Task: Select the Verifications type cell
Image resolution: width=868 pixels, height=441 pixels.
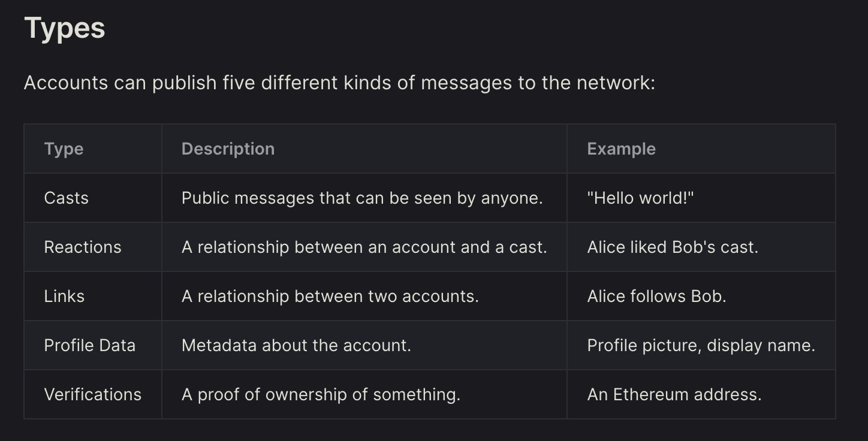Action: [93, 394]
